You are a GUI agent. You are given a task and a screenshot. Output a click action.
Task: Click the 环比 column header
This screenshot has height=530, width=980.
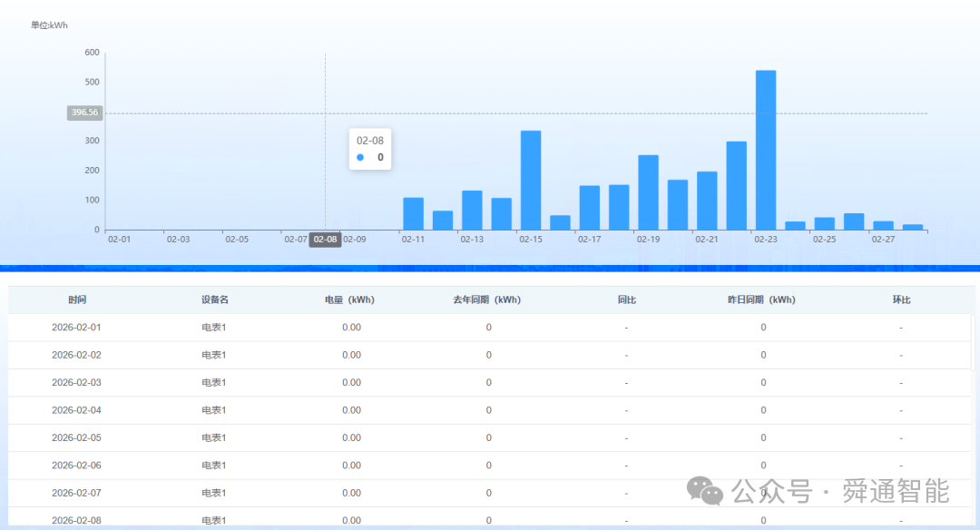coord(901,299)
